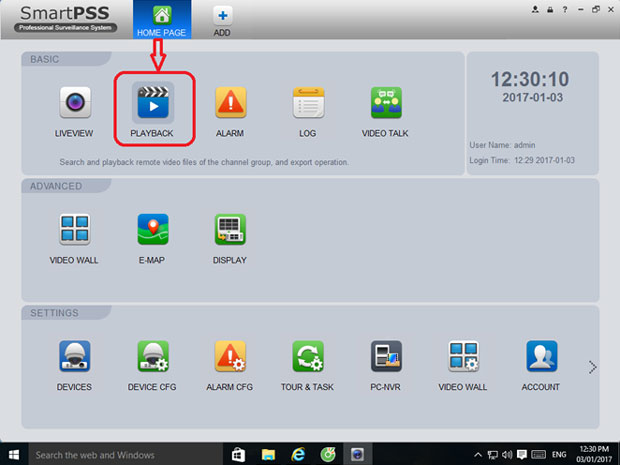The image size is (620, 465).
Task: Open the volume control tray icon
Action: pos(507,454)
